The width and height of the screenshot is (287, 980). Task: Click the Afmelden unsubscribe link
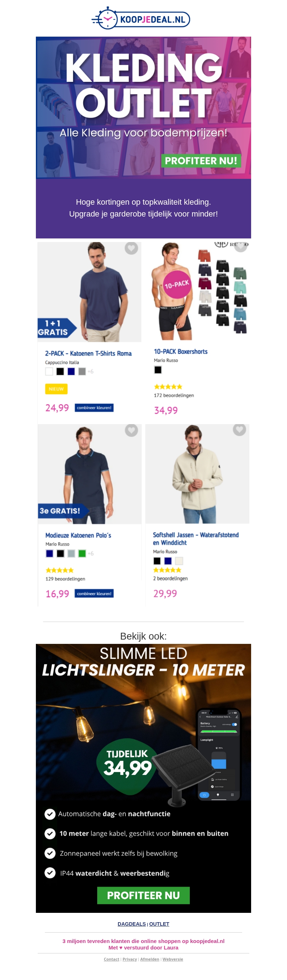[x=149, y=959]
